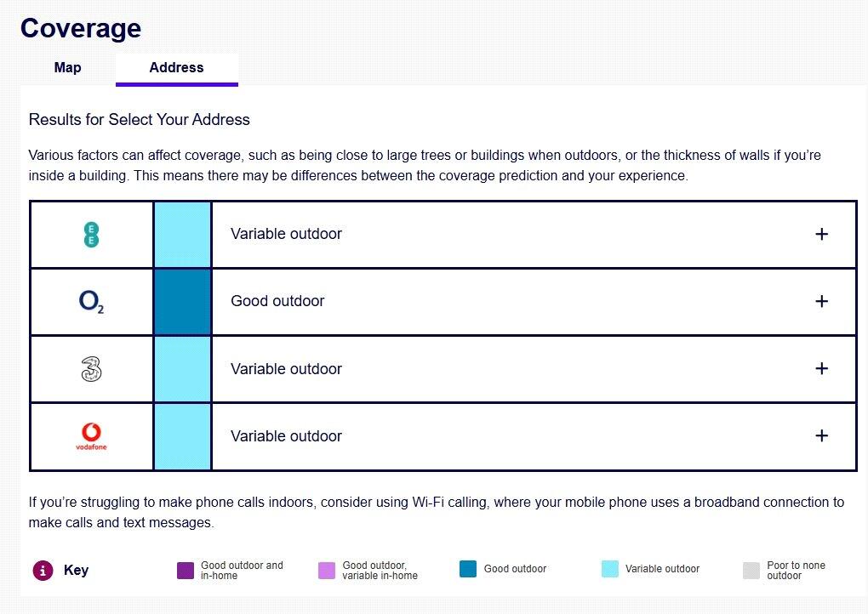Click the EE light blue coverage swatch
Image resolution: width=868 pixels, height=614 pixels.
point(182,234)
